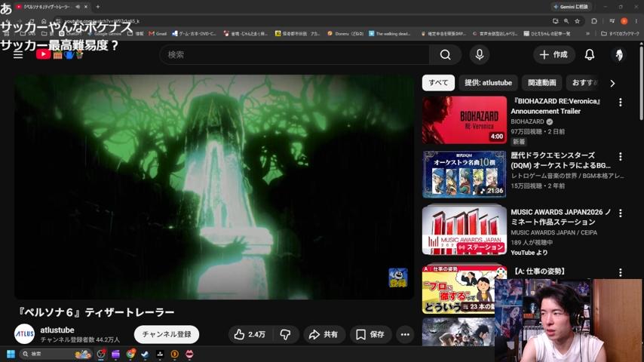Start voice search with microphone icon
644x362 pixels.
480,54
